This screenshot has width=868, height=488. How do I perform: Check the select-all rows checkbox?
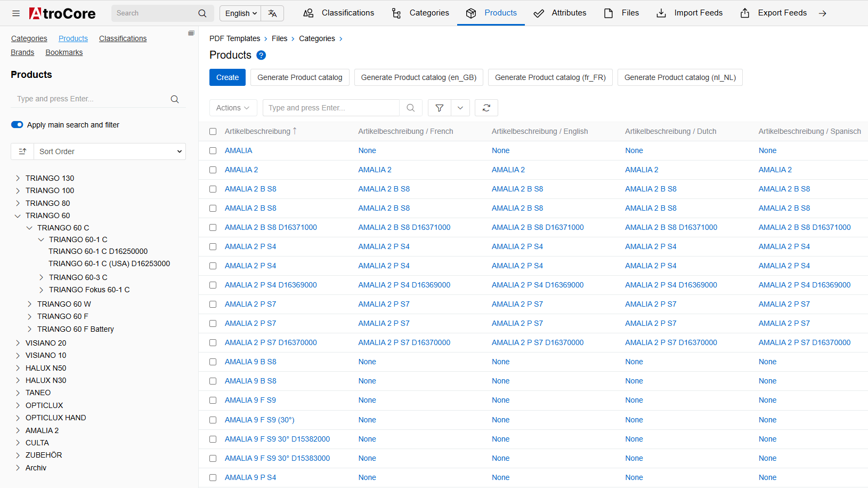[x=213, y=132]
